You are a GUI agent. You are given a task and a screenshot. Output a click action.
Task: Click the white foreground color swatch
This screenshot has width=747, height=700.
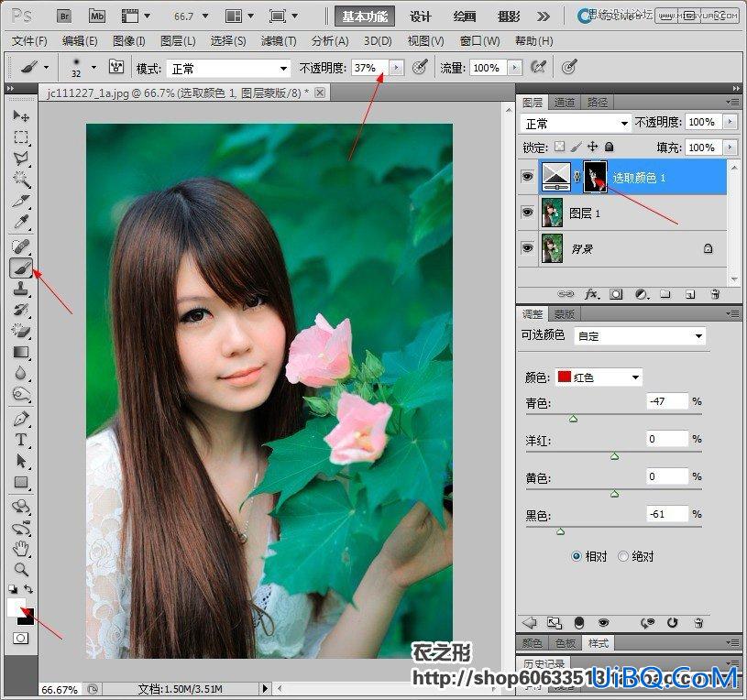click(x=15, y=607)
